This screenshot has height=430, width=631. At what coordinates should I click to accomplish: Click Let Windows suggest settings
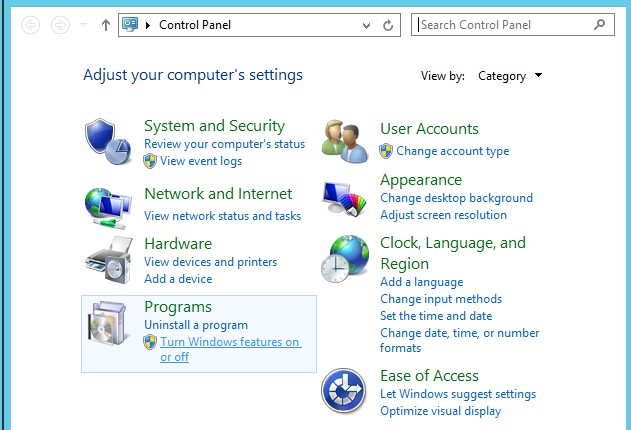pos(458,394)
